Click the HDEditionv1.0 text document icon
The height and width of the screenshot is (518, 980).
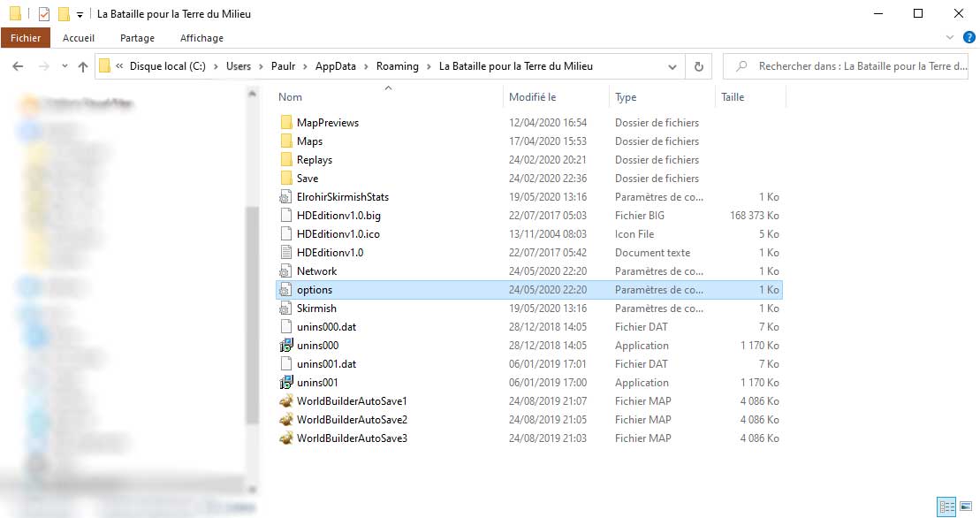(285, 253)
